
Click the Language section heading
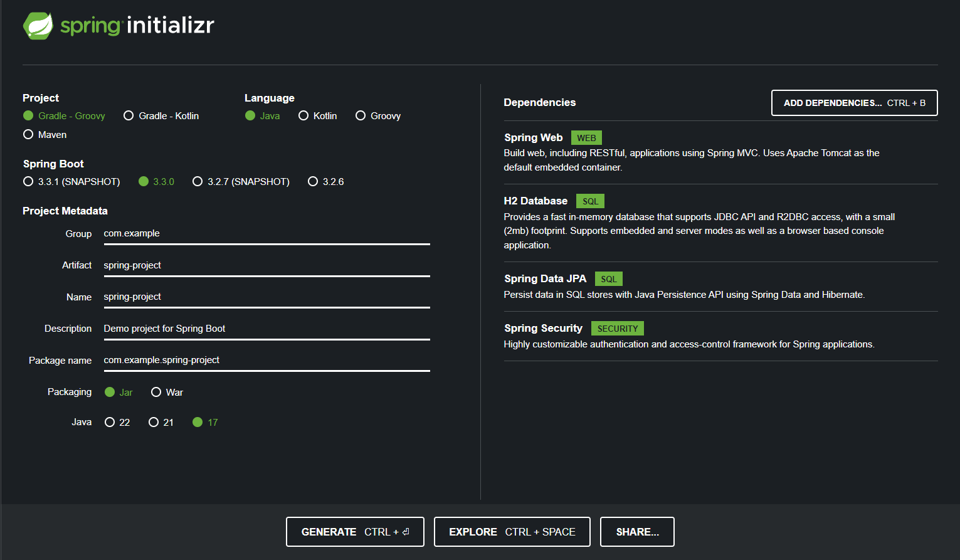269,98
